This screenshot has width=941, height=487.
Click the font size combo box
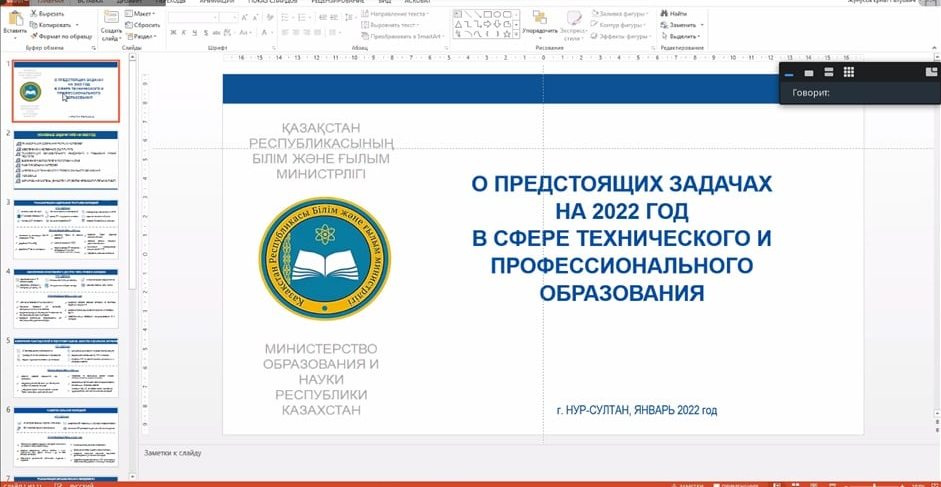tap(228, 18)
